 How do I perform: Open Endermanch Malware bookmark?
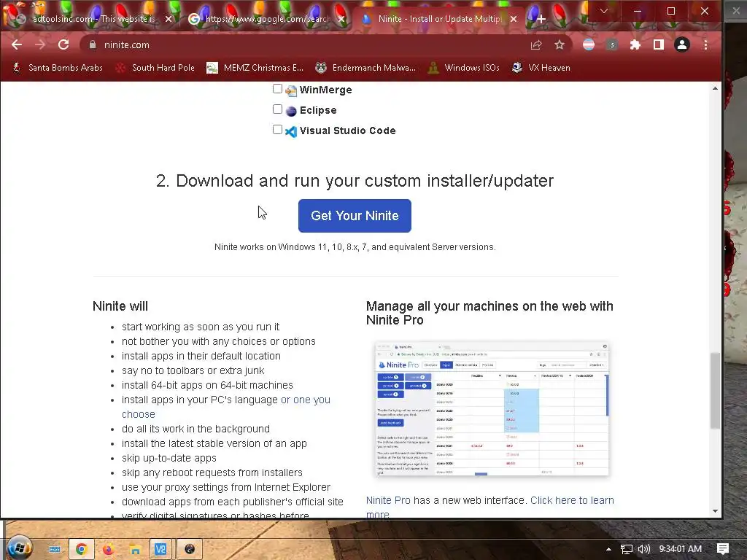tap(365, 68)
